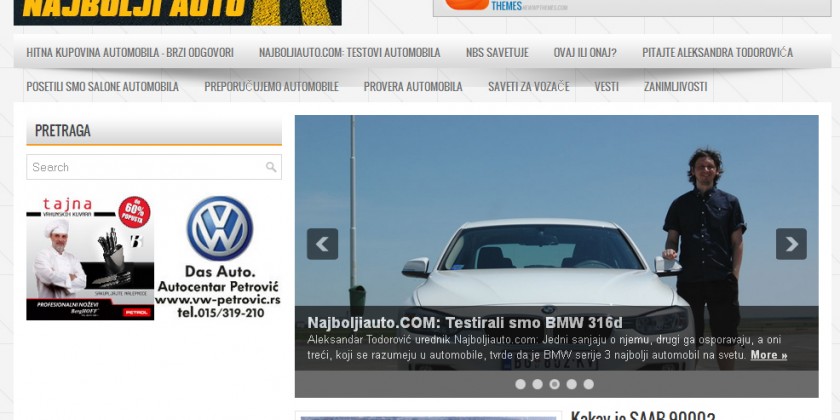
Task: Select the second slider pagination dot
Action: [537, 384]
